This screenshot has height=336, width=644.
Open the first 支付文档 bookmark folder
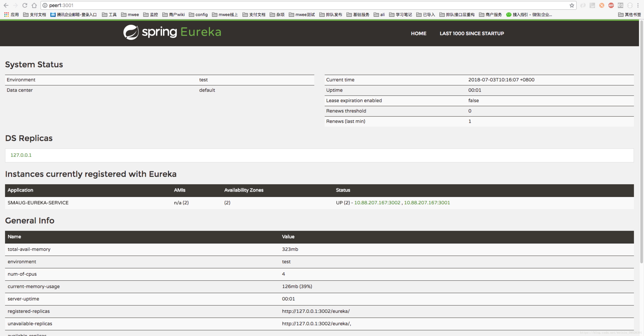35,14
